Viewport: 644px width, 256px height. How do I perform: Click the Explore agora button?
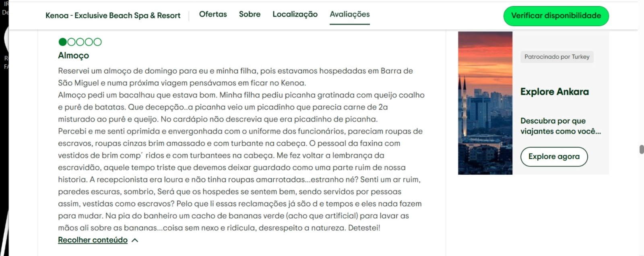tap(554, 157)
